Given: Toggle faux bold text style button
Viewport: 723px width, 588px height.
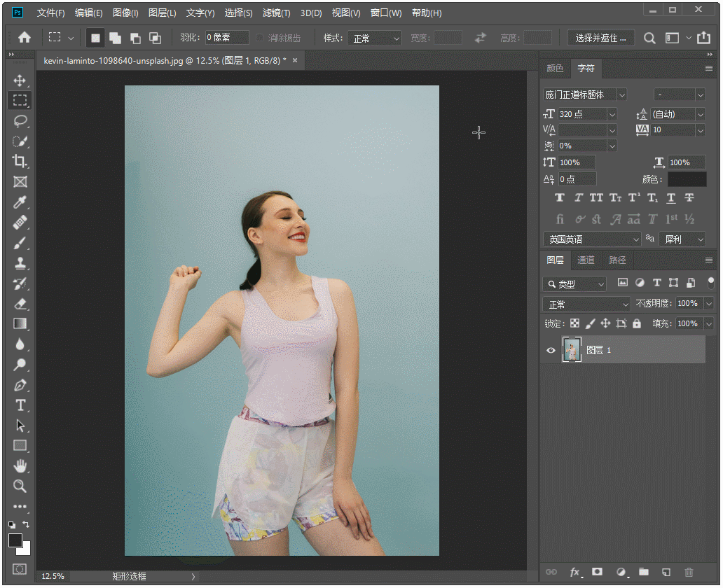Looking at the screenshot, I should (x=560, y=198).
